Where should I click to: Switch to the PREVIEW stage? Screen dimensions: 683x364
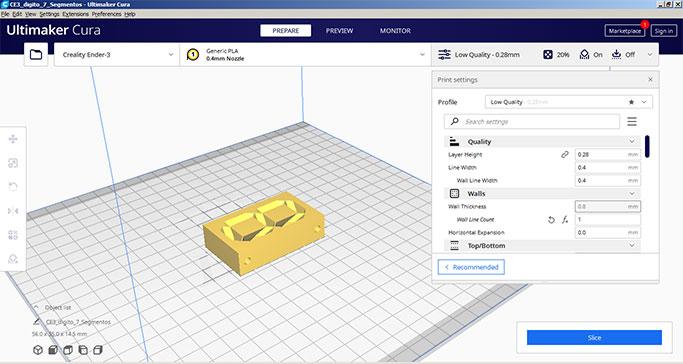339,30
